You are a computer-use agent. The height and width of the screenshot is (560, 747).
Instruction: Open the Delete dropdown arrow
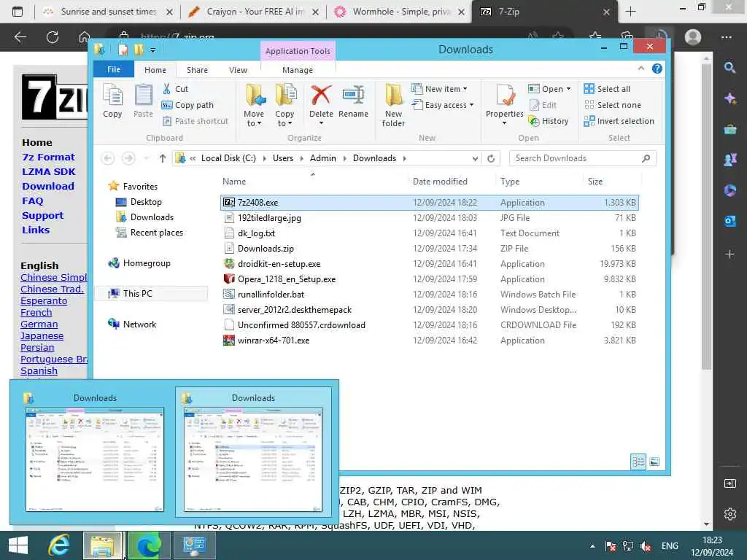coord(321,123)
